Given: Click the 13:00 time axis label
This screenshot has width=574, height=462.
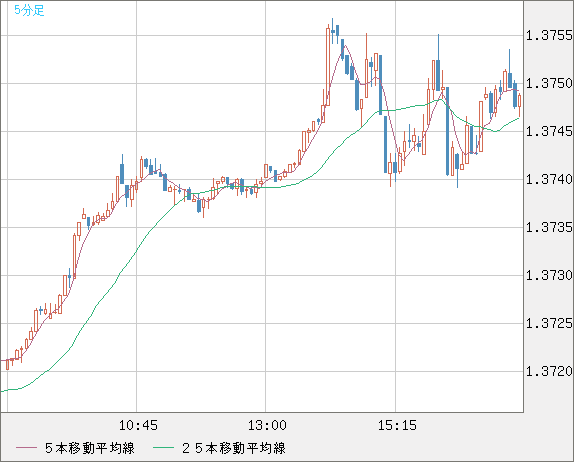Looking at the screenshot, I should click(267, 425).
